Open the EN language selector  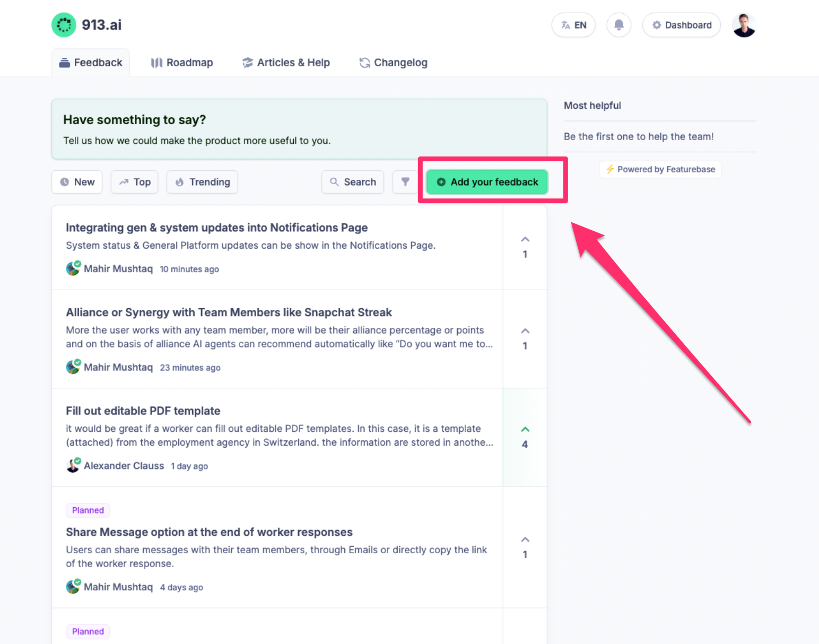[x=573, y=25]
